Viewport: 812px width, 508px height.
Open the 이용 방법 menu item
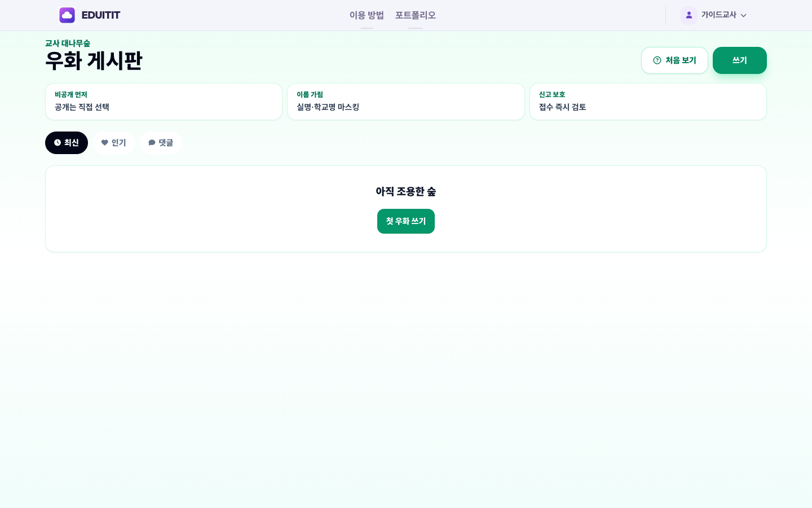(367, 15)
